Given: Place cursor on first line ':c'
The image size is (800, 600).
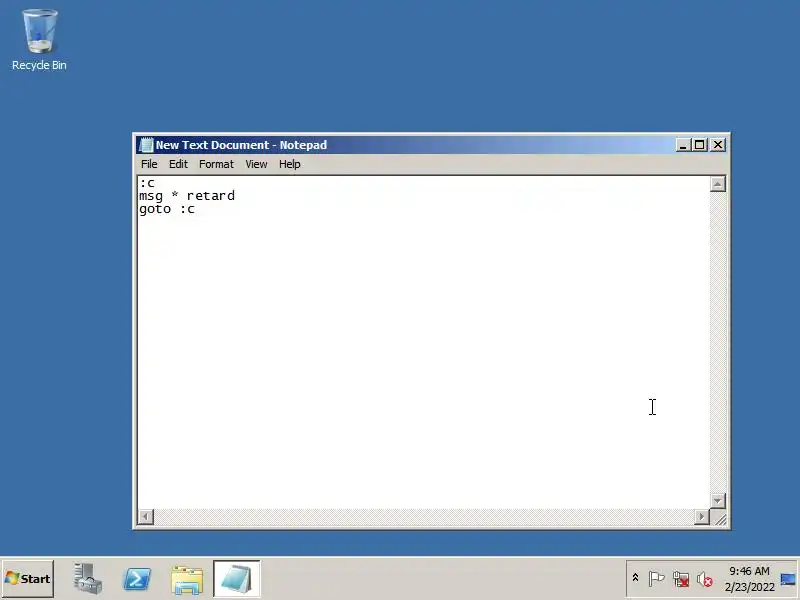Looking at the screenshot, I should (147, 183).
